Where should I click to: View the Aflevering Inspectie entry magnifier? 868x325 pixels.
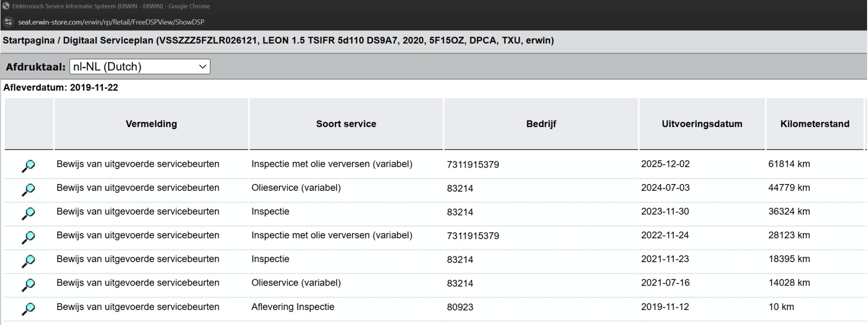28,309
